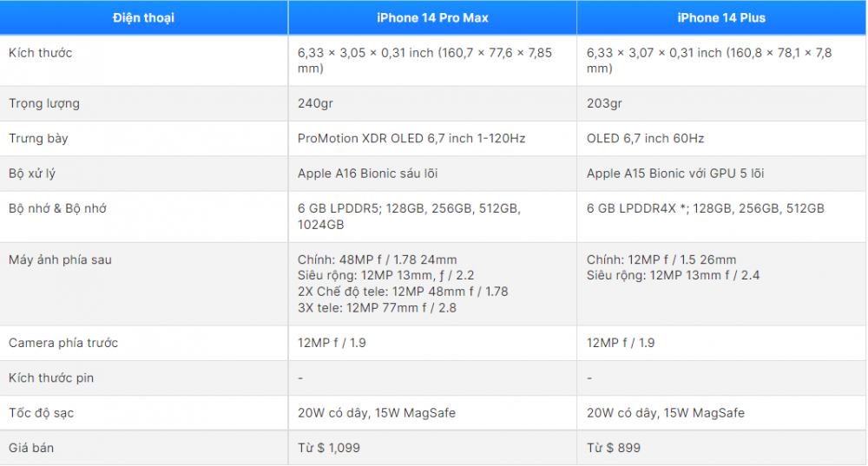Click 'Apple A15 Bionic với GPU 5 lõi' cell
Screen dimensions: 868x466
(x=721, y=174)
